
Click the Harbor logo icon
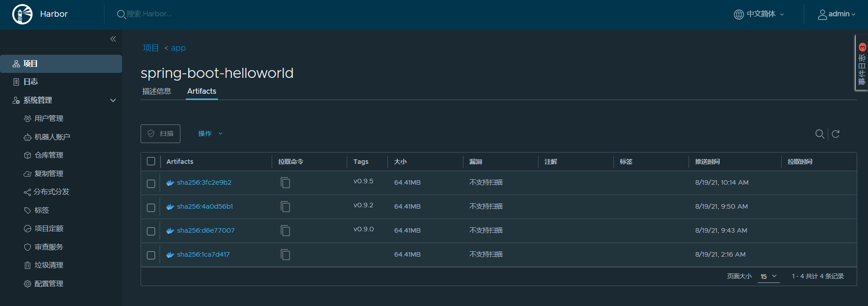(22, 14)
